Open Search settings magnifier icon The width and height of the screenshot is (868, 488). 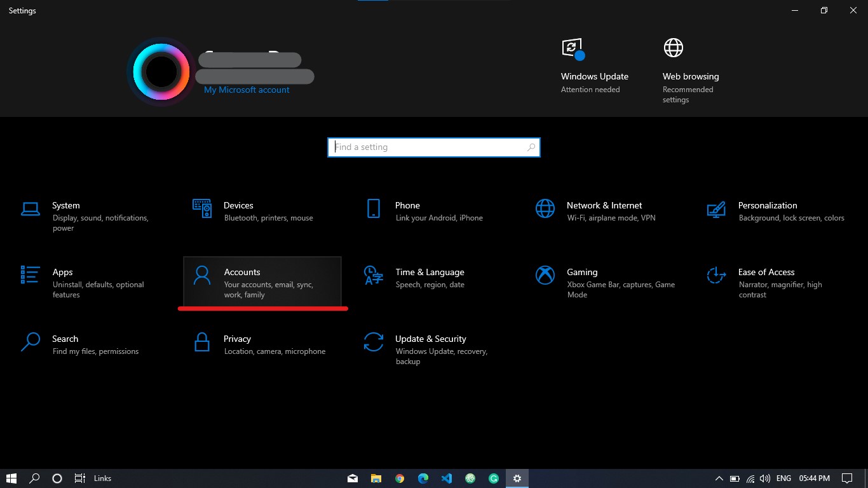point(31,342)
